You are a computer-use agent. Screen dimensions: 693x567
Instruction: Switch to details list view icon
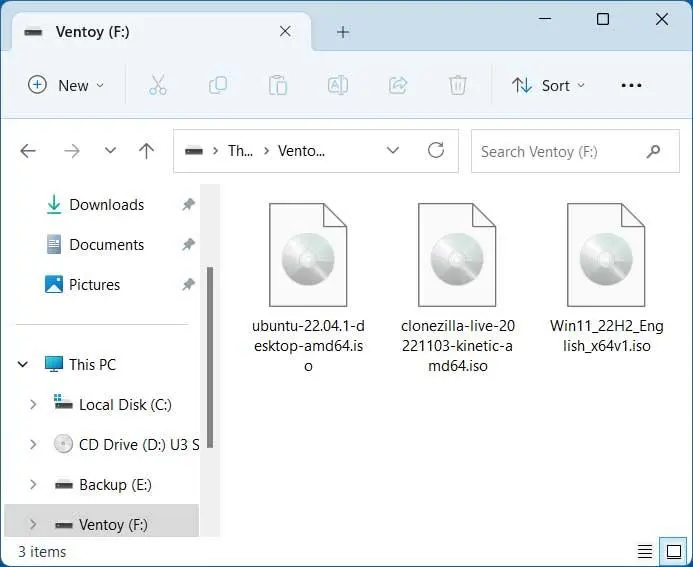(x=645, y=551)
